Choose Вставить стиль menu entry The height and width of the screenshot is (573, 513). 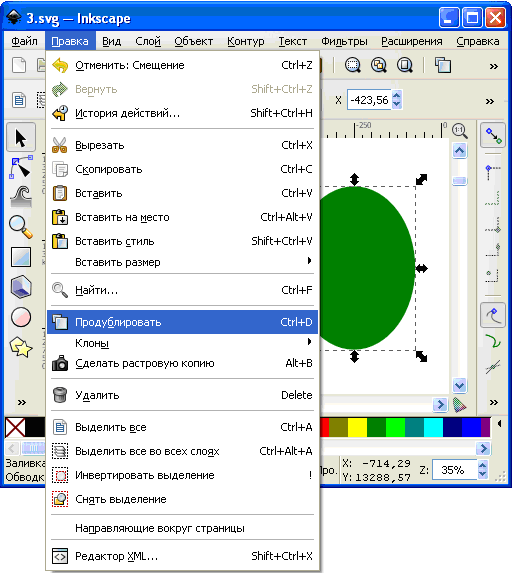(x=182, y=241)
